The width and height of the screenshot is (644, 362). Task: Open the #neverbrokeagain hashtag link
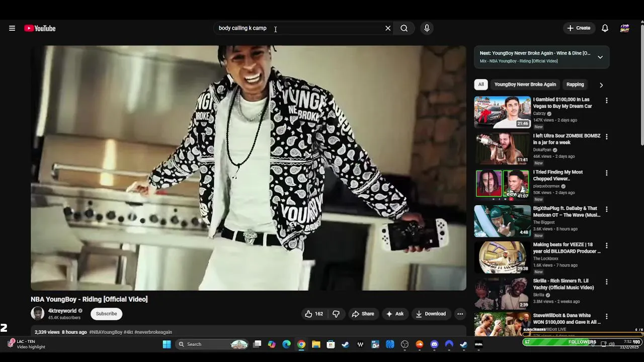click(x=153, y=332)
